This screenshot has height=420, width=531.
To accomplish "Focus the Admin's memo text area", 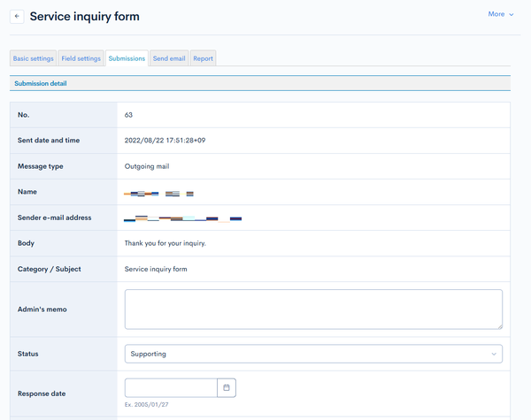I will coord(313,309).
